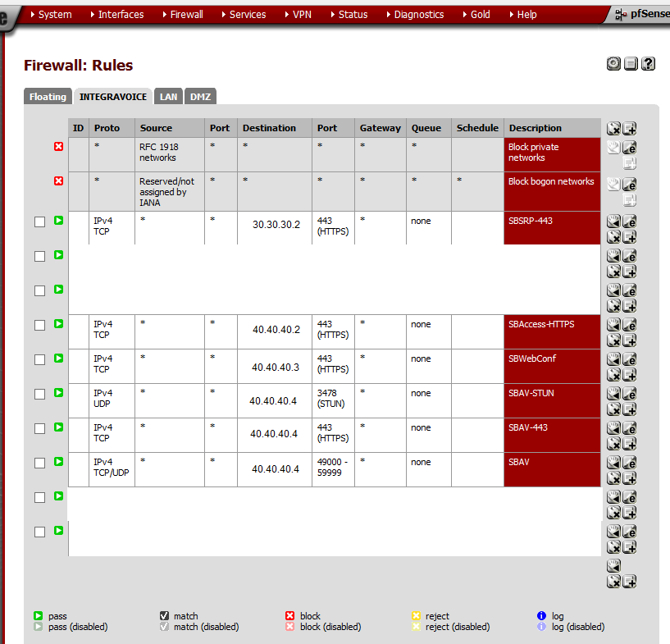Edit the Block bogon networks rule
The image size is (670, 644).
coord(630,185)
